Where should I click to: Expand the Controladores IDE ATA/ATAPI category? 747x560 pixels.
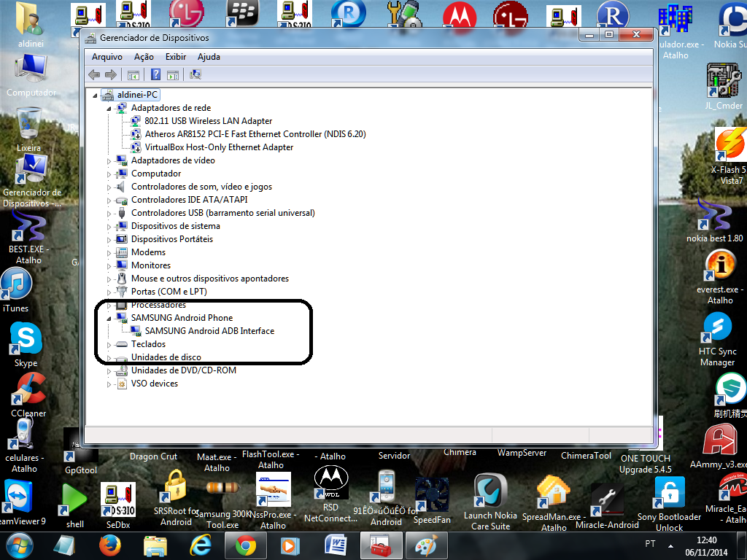(x=109, y=201)
